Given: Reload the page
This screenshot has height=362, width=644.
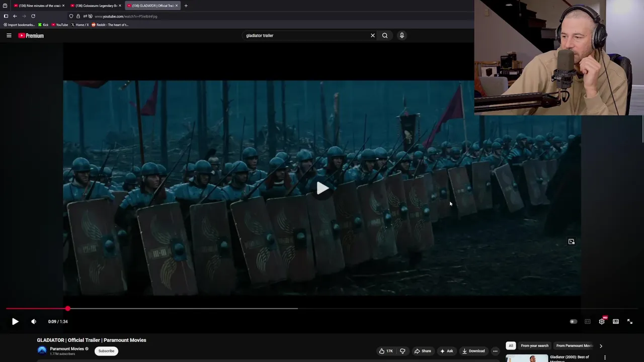Looking at the screenshot, I should 33,16.
